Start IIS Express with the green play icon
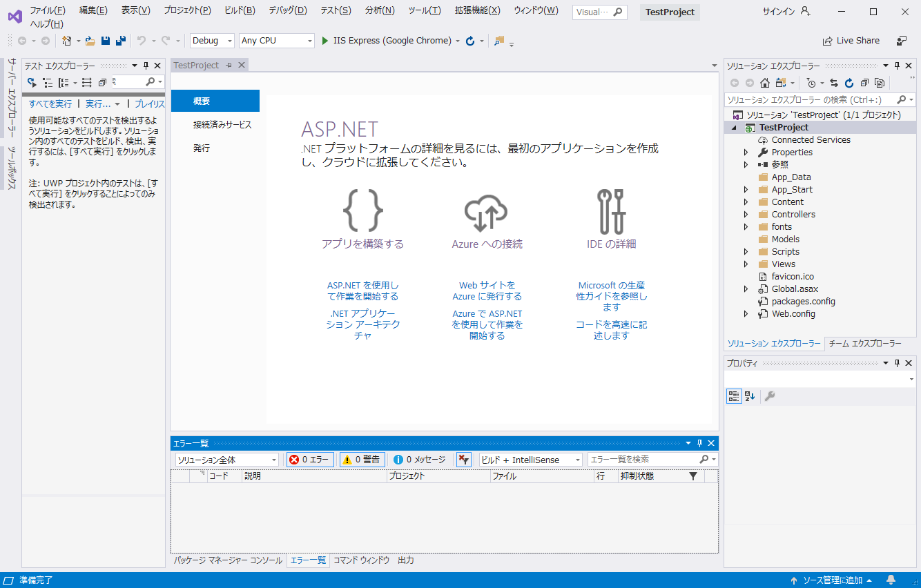The image size is (921, 588). (325, 41)
